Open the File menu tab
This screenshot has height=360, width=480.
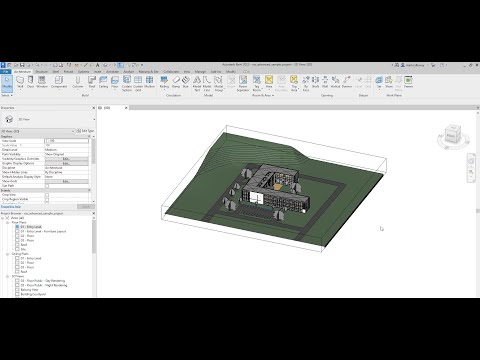point(6,72)
